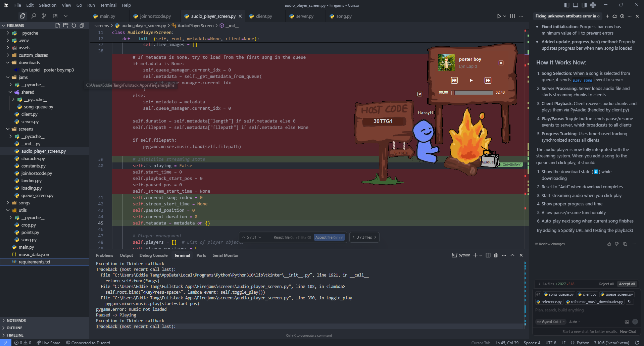Open the Auto model dropdown
The image size is (644, 346).
575,322
